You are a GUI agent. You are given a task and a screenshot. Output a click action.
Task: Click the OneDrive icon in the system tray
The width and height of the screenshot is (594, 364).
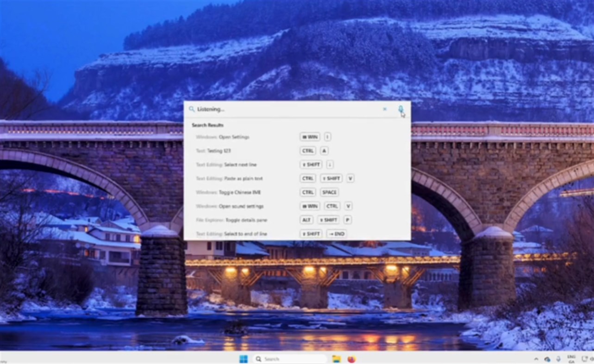(x=547, y=358)
